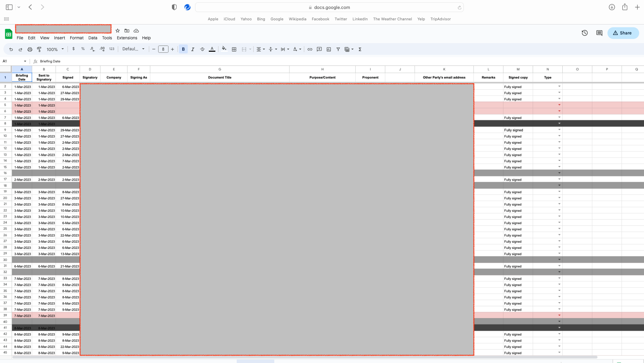
Task: Open the File menu
Action: pyautogui.click(x=20, y=38)
